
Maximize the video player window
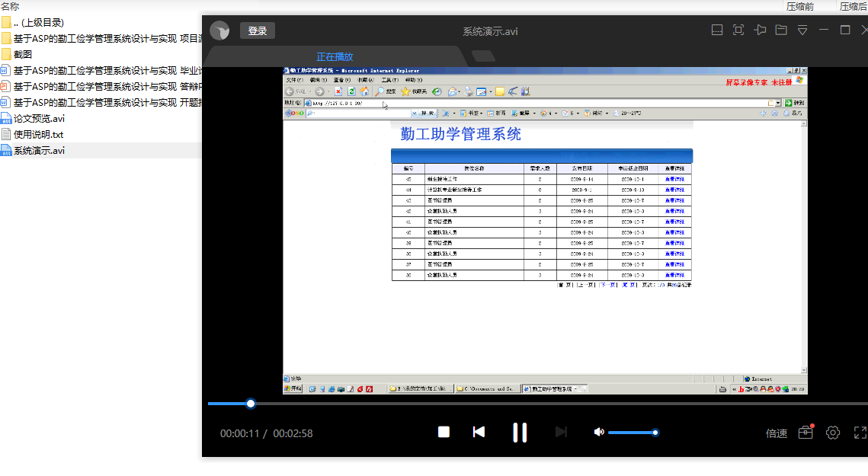coord(845,30)
